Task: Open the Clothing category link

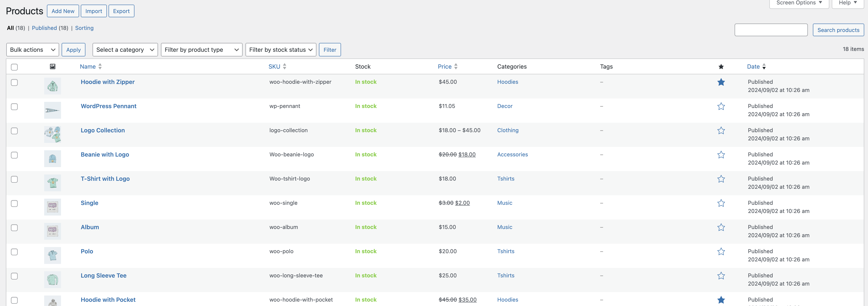Action: tap(508, 130)
